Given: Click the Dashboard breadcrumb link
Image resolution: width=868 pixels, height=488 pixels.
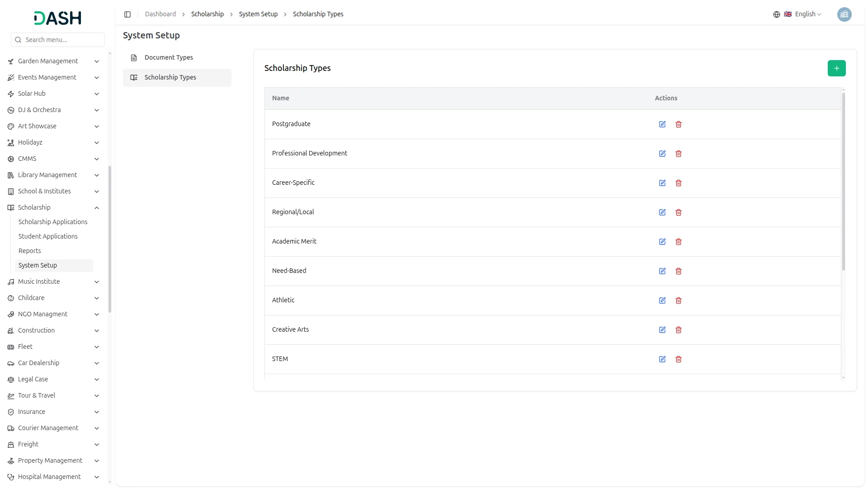Looking at the screenshot, I should point(160,14).
